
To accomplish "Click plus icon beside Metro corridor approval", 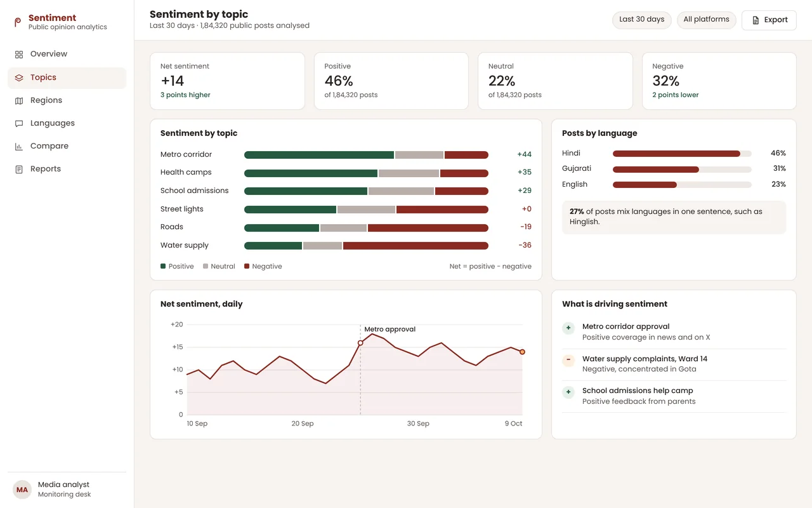I will coord(568,328).
